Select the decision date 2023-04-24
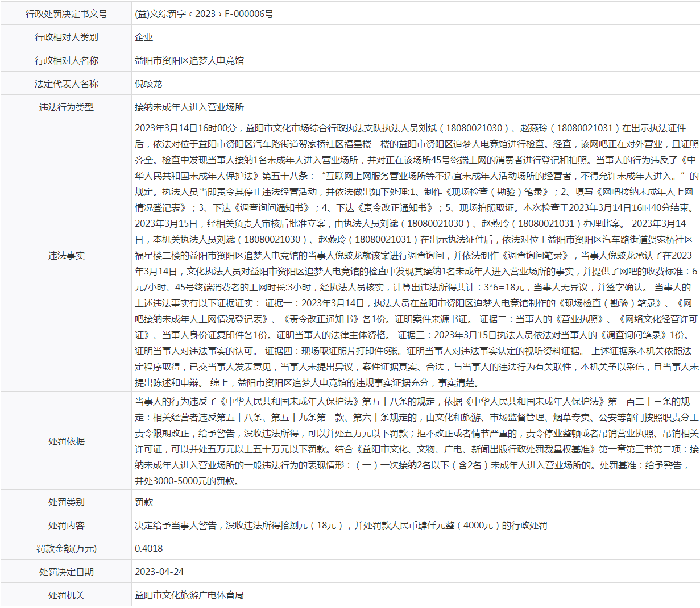Image resolution: width=700 pixels, height=608 pixels. [159, 572]
